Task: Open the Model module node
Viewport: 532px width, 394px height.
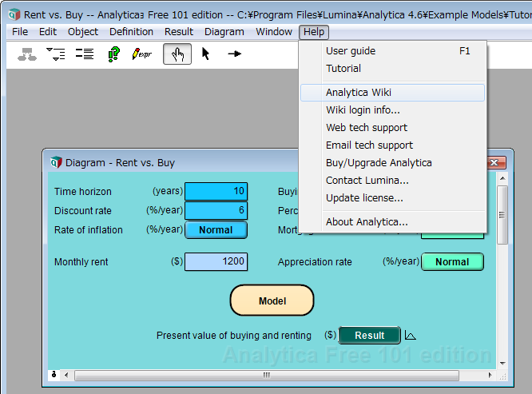Action: click(x=272, y=300)
